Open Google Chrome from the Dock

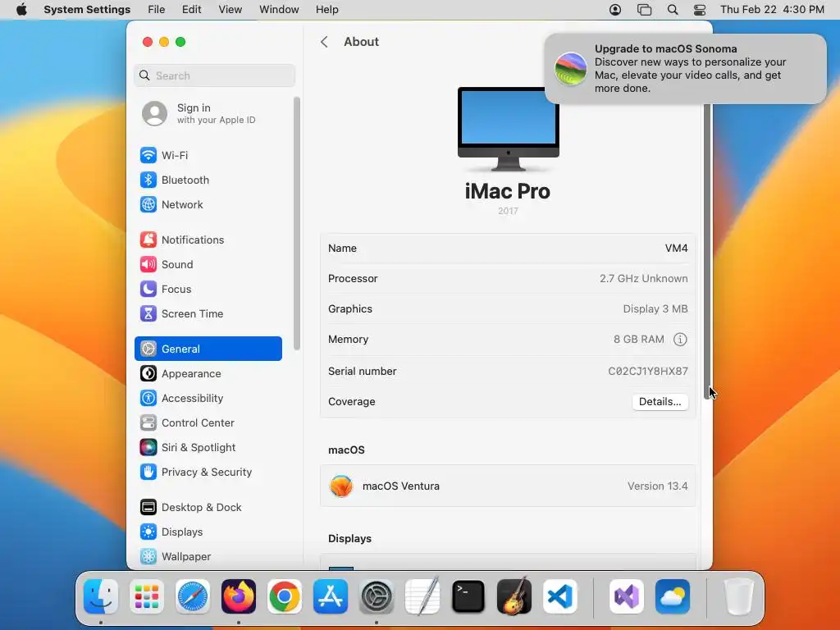[x=285, y=596]
